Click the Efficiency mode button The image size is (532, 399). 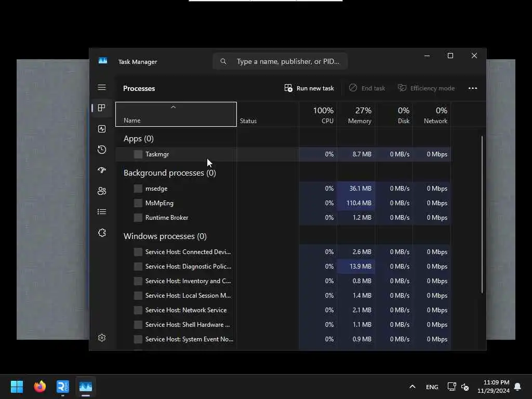point(426,88)
